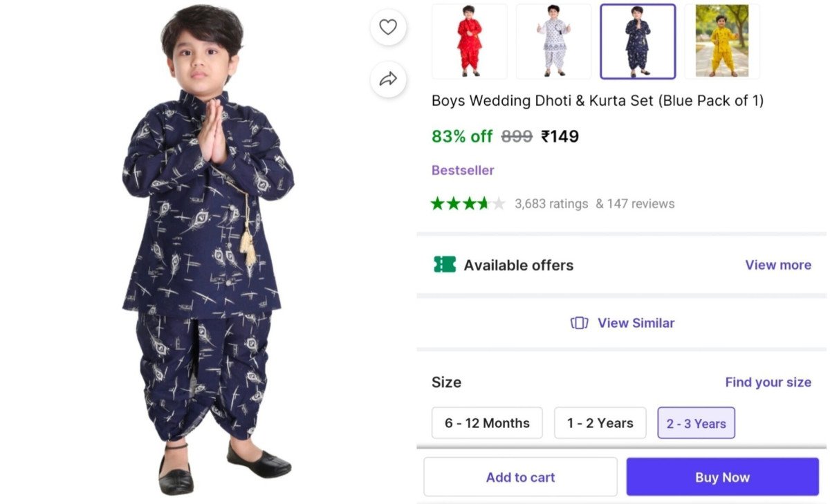Select the red kurta set thumbnail
Viewport: 830px width, 504px height.
coord(470,41)
